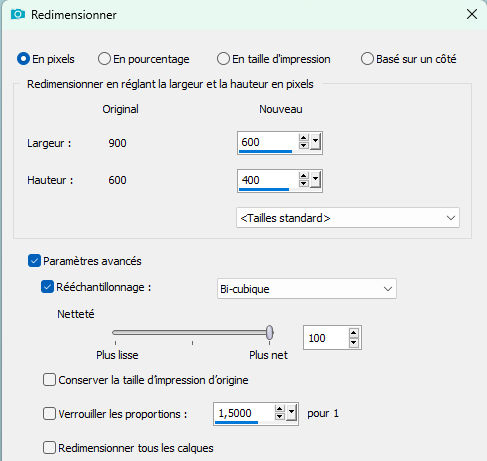Click the camera icon in title bar
Viewport: 487px width, 461px height.
point(18,14)
